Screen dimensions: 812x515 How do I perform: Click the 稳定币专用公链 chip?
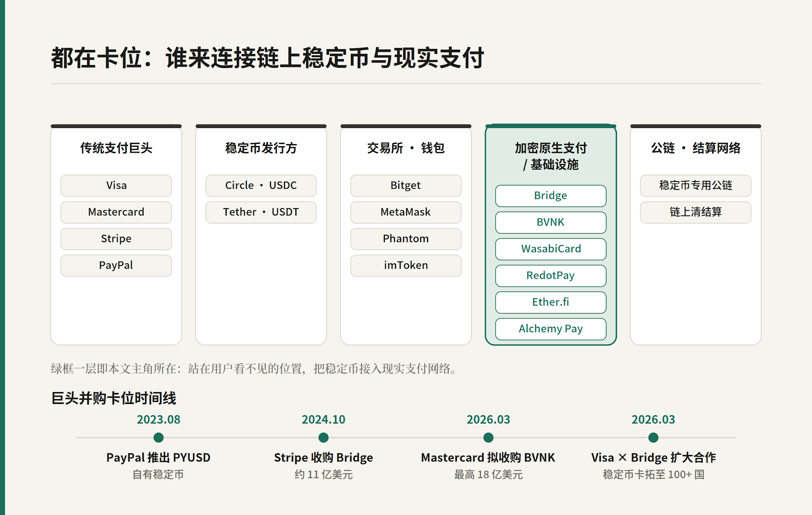[x=695, y=186]
